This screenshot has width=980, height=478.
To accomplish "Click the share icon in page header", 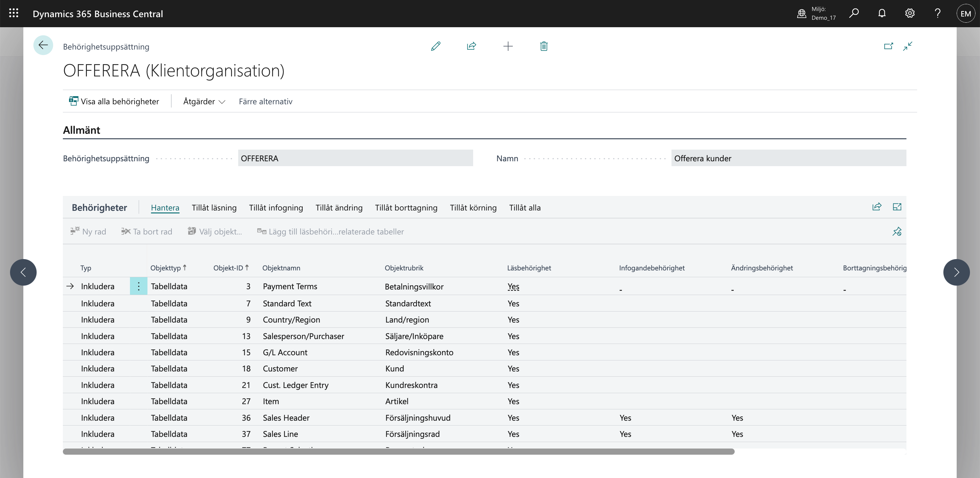I will 471,46.
